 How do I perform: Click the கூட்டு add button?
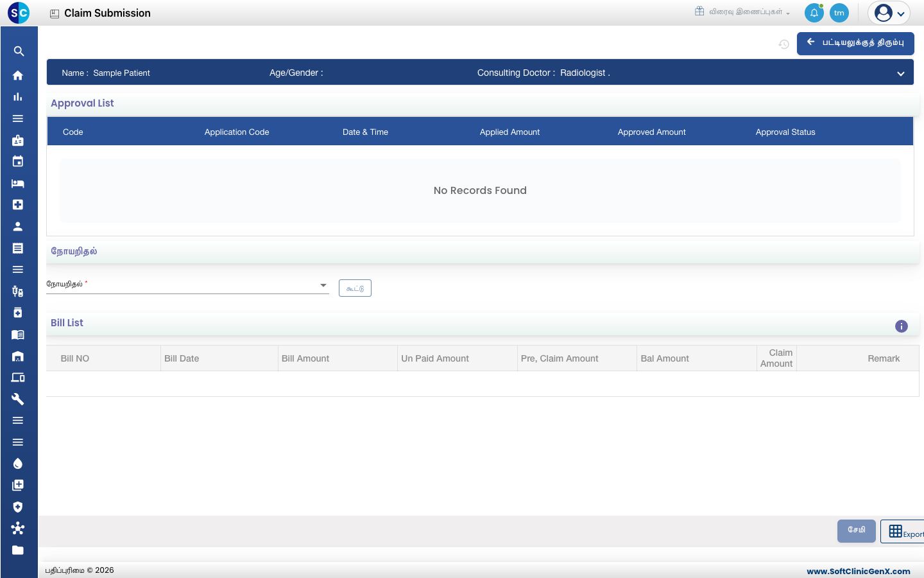(x=355, y=288)
